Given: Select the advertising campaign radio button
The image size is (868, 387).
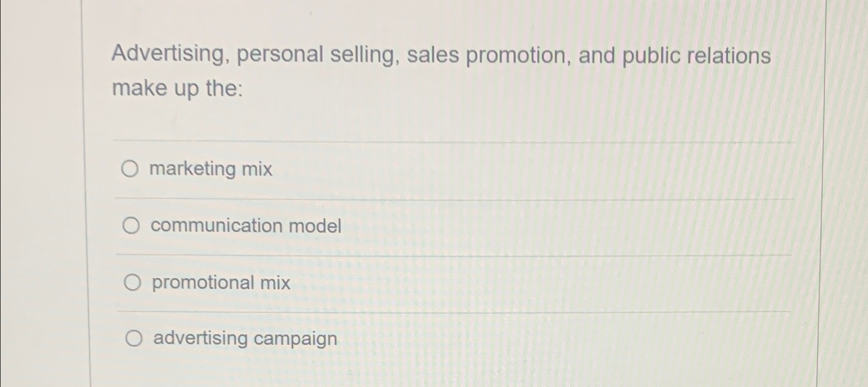Looking at the screenshot, I should point(134,338).
